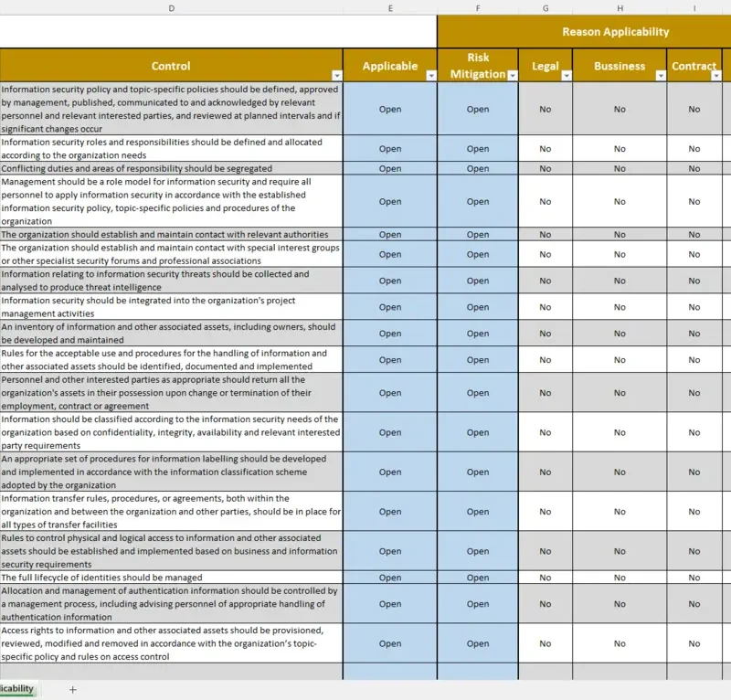Open the Applicable column filter dropdown arrow
Viewport: 731px width, 700px height.
[x=429, y=74]
